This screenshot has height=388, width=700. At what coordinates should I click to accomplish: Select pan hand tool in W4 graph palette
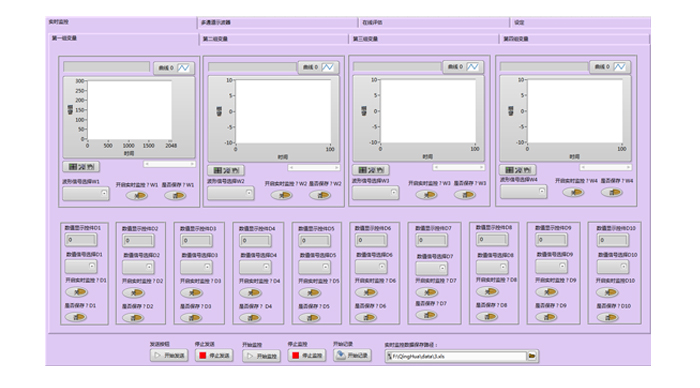point(527,170)
